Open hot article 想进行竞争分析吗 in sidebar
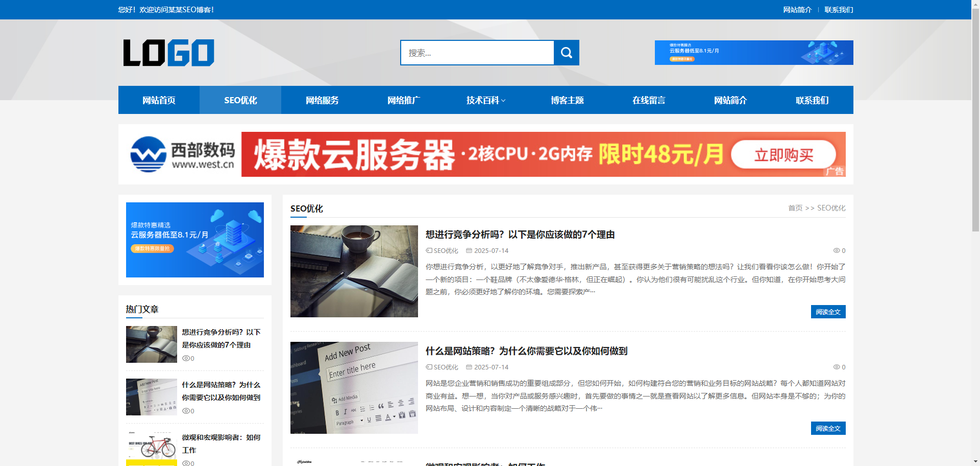This screenshot has height=466, width=980. 222,338
